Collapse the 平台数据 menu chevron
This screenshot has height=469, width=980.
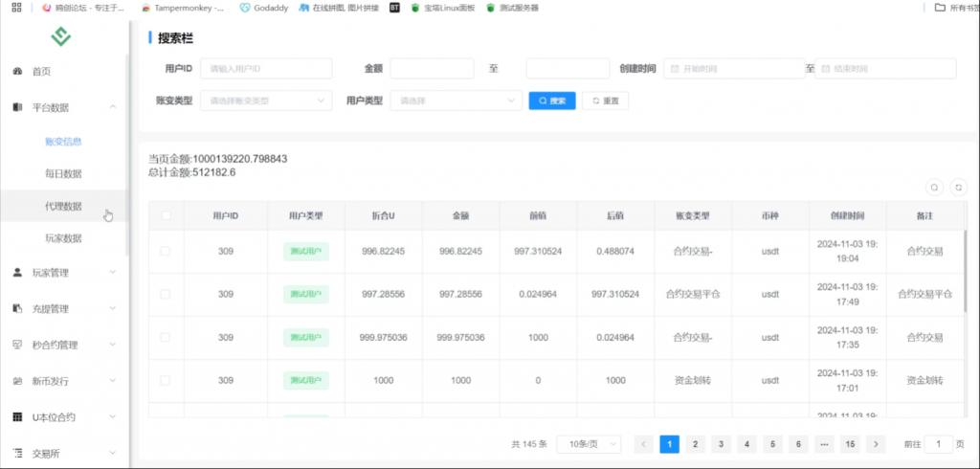pyautogui.click(x=113, y=107)
